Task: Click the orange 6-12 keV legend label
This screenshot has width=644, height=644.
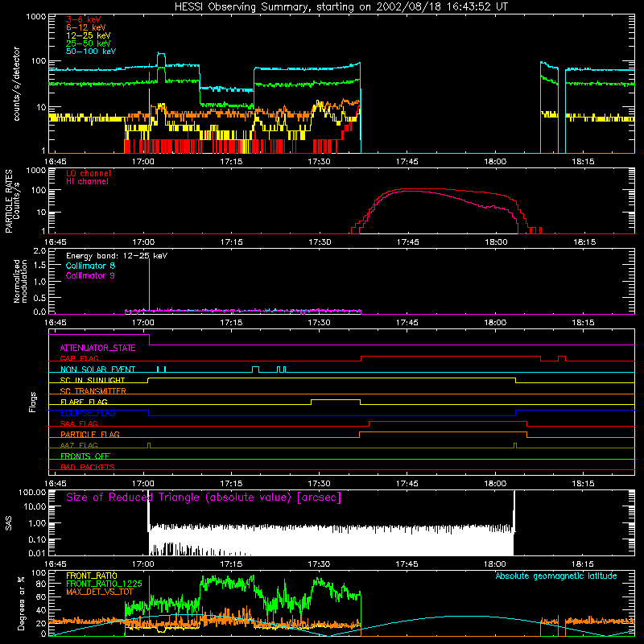Action: pyautogui.click(x=86, y=27)
